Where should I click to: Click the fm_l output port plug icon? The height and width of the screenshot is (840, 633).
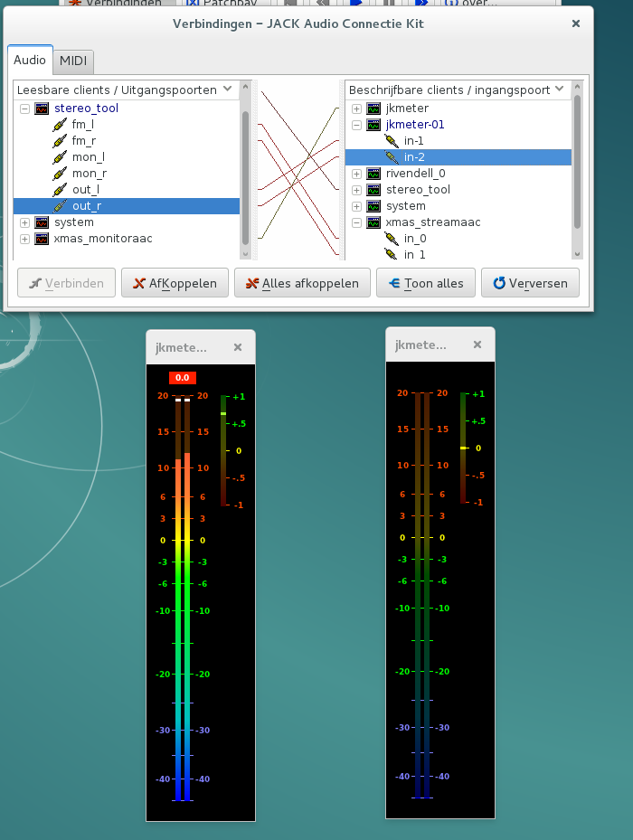coord(60,125)
